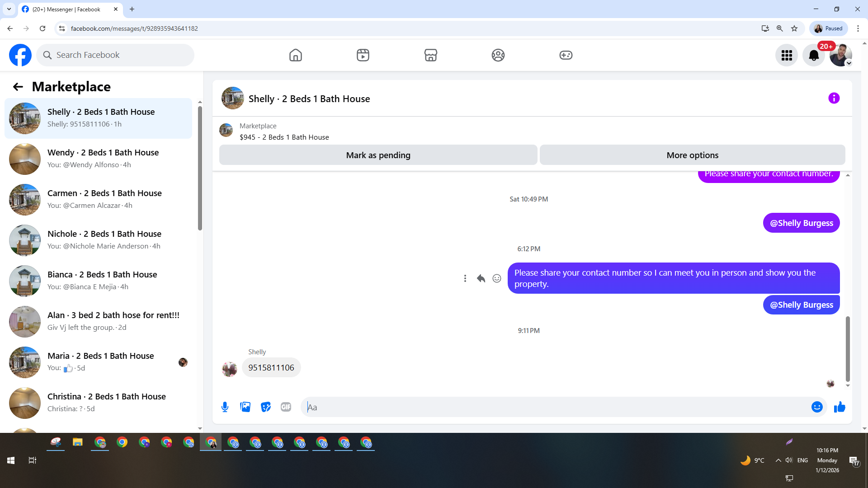The width and height of the screenshot is (868, 488).
Task: Open more options three-dot message menu
Action: 465,278
